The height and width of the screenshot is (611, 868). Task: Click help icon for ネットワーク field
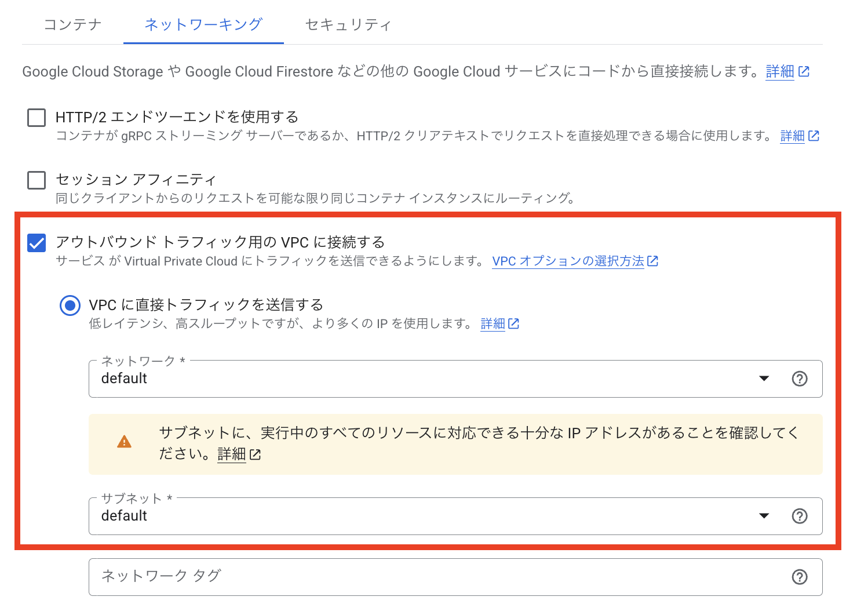tap(799, 379)
